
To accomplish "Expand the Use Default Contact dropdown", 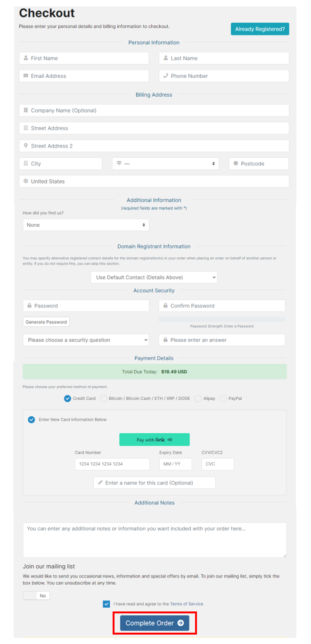I will click(x=154, y=277).
